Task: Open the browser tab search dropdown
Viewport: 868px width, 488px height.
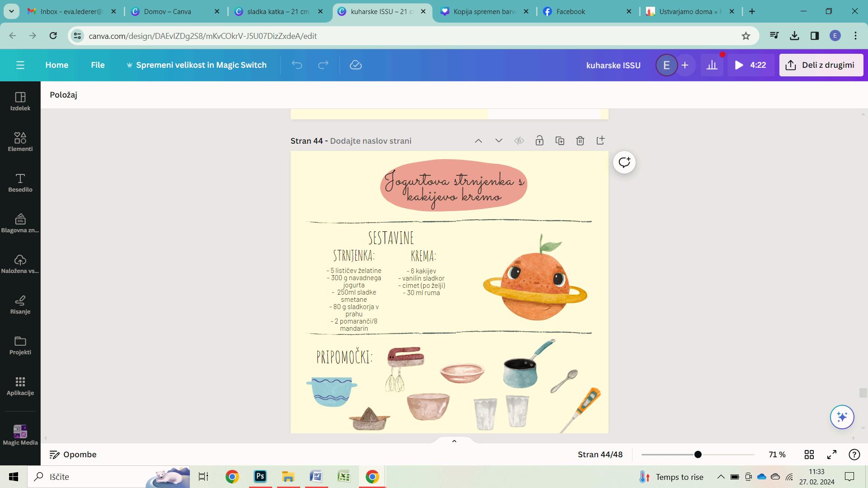Action: click(11, 11)
